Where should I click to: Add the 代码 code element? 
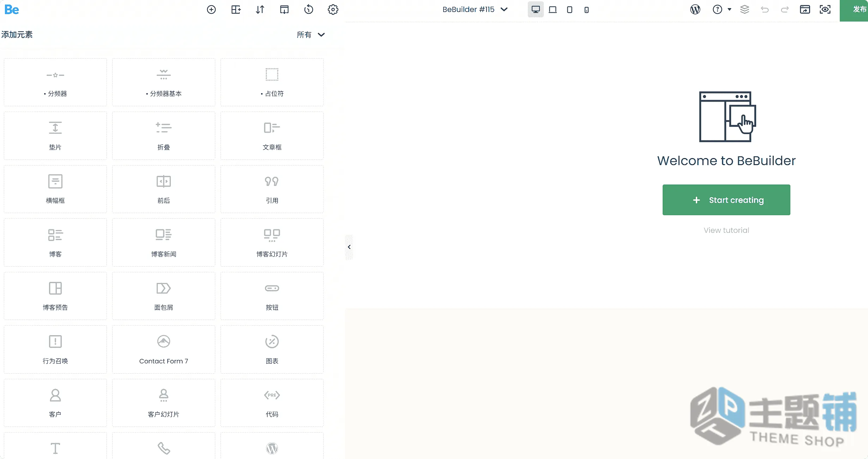point(272,403)
